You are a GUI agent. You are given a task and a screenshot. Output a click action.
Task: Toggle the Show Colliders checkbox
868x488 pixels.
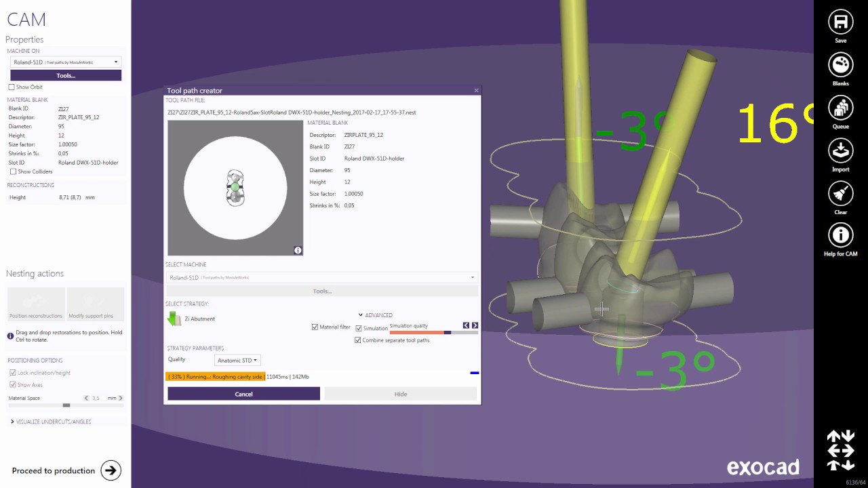click(13, 171)
